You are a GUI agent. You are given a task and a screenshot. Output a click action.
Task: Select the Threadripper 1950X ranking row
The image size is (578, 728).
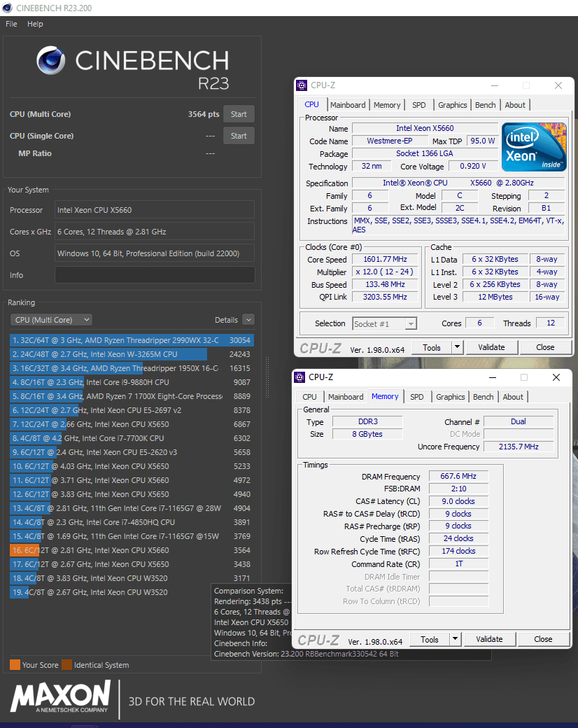132,368
